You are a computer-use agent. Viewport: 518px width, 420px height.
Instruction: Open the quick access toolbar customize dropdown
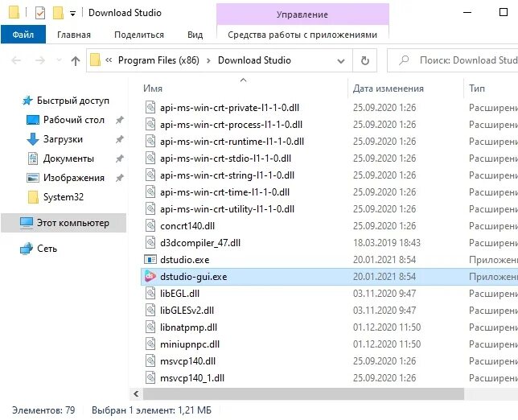[72, 14]
